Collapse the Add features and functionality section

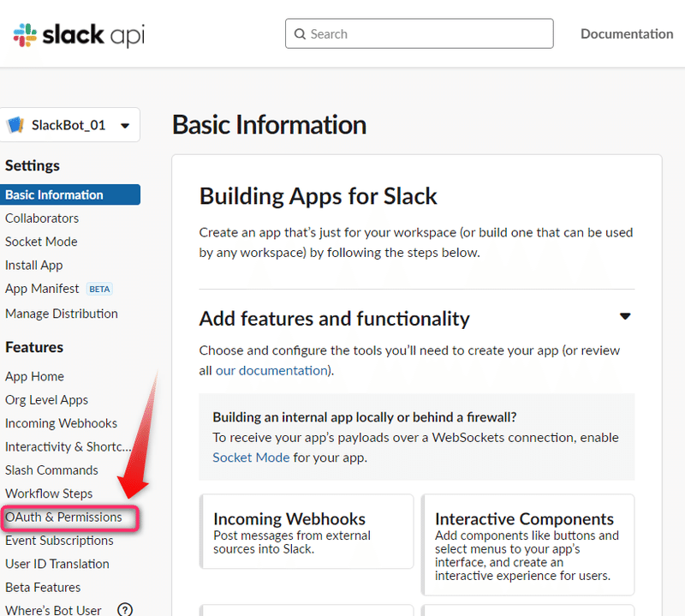click(x=625, y=316)
